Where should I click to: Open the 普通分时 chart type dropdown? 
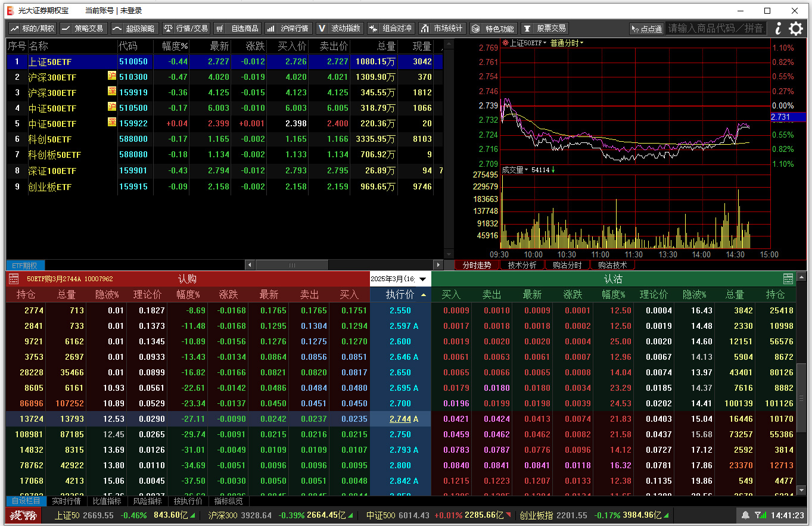tap(567, 43)
